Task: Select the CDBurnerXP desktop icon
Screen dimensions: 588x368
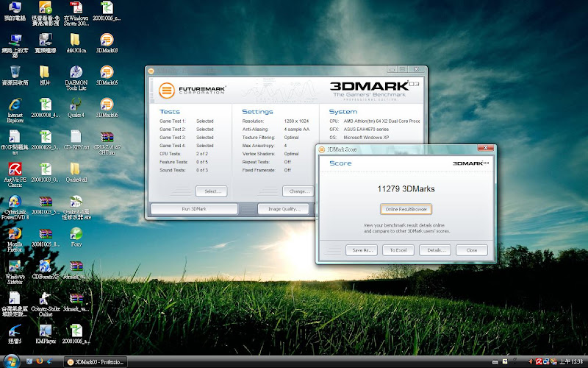Action: tap(46, 269)
